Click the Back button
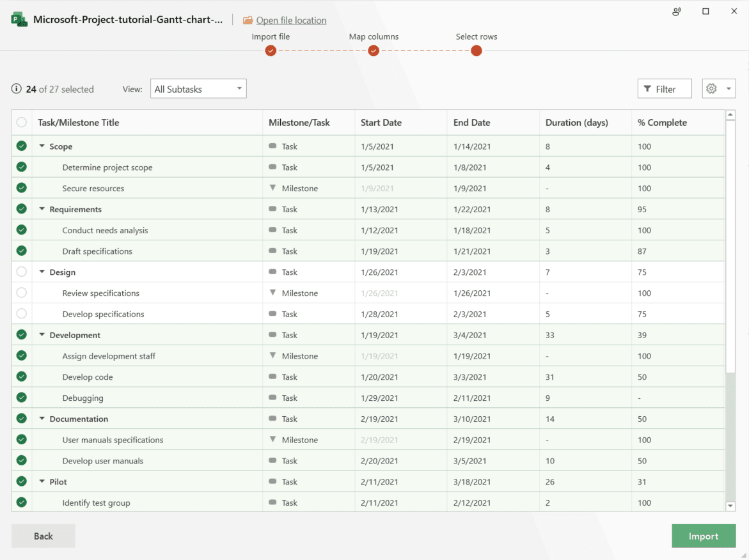The height and width of the screenshot is (560, 749). point(43,536)
